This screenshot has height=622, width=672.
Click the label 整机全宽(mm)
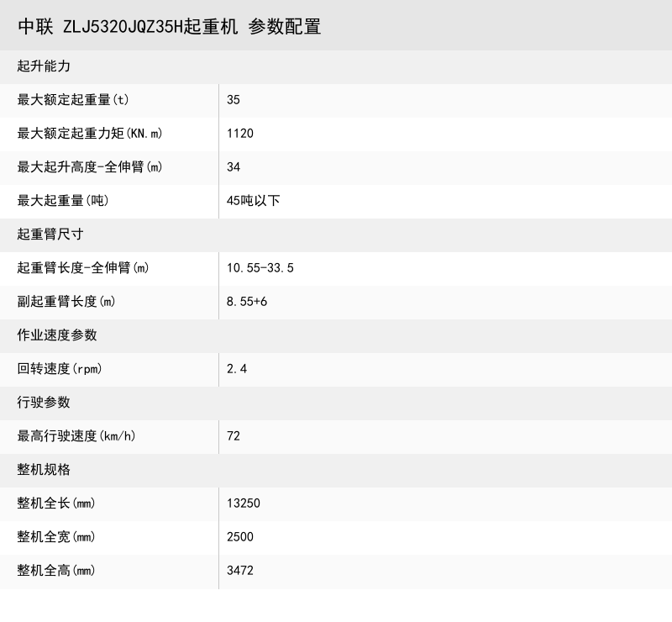(x=56, y=536)
